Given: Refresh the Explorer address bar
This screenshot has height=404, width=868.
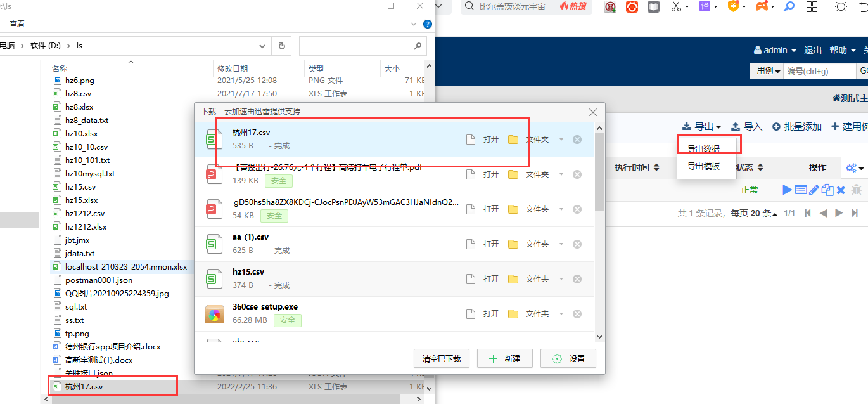Looking at the screenshot, I should point(282,46).
